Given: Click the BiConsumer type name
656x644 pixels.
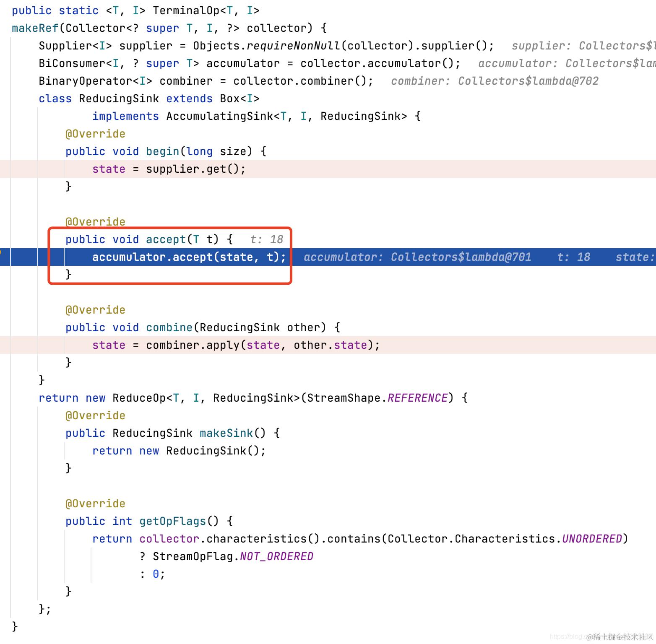Looking at the screenshot, I should point(72,63).
